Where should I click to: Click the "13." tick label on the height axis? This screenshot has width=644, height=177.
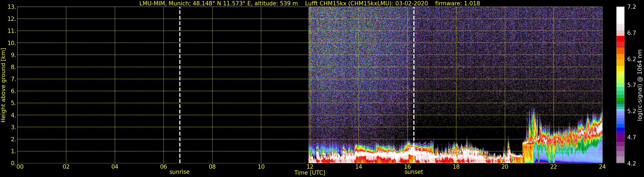(x=12, y=7)
